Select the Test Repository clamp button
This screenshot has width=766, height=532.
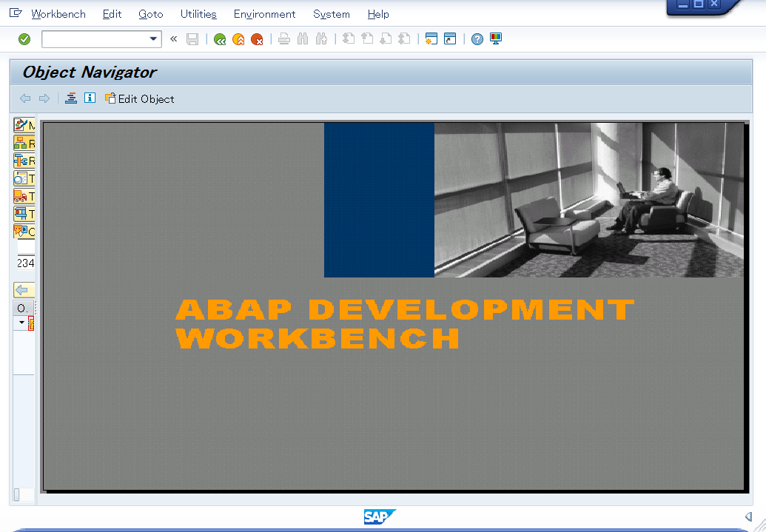click(24, 214)
